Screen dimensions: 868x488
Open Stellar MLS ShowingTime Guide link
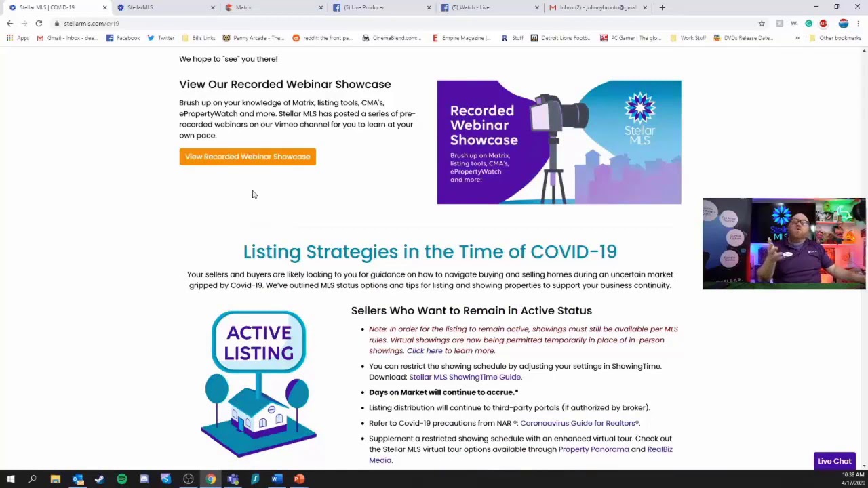click(465, 377)
